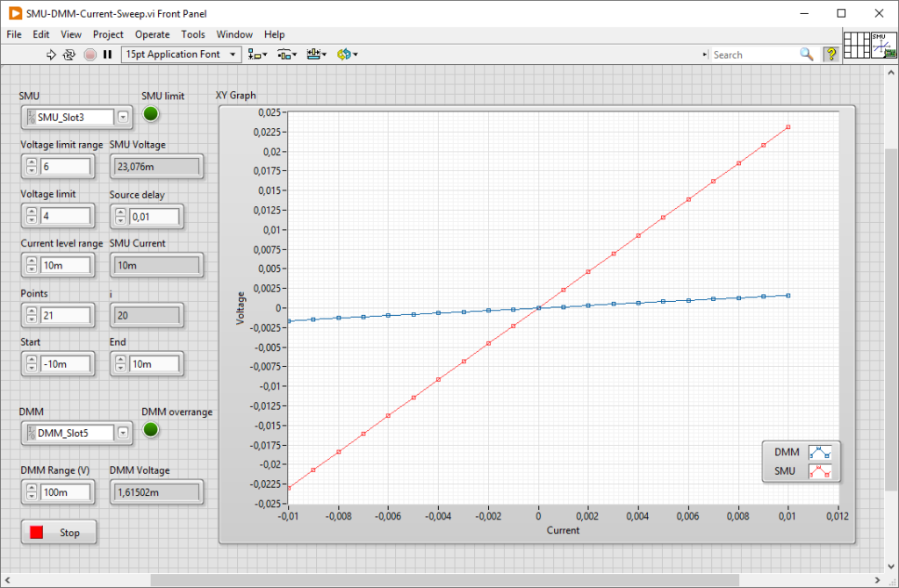Click the VI connector pane grid icon
Screen dimensions: 899x588
pos(856,46)
